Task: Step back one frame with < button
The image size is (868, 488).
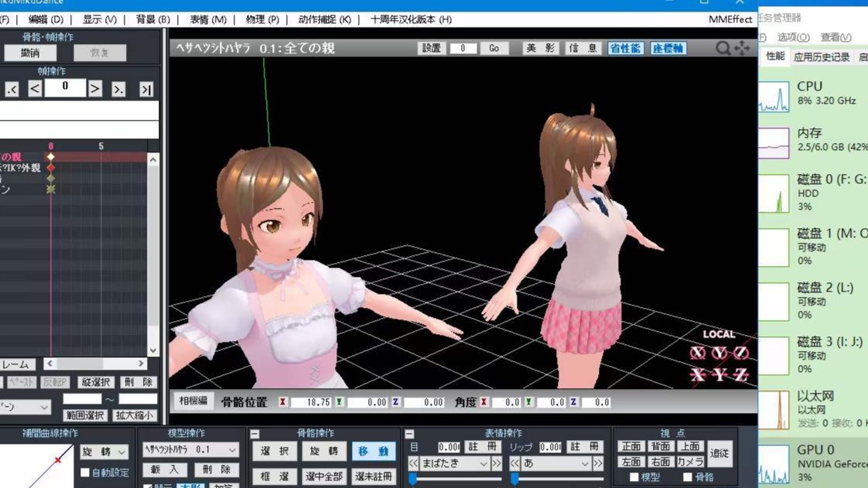Action: (x=35, y=89)
